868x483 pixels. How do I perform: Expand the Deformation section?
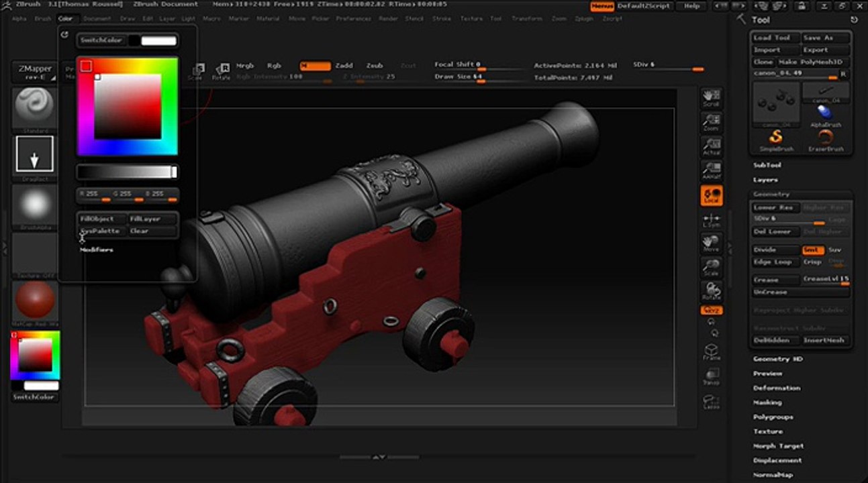[x=776, y=388]
